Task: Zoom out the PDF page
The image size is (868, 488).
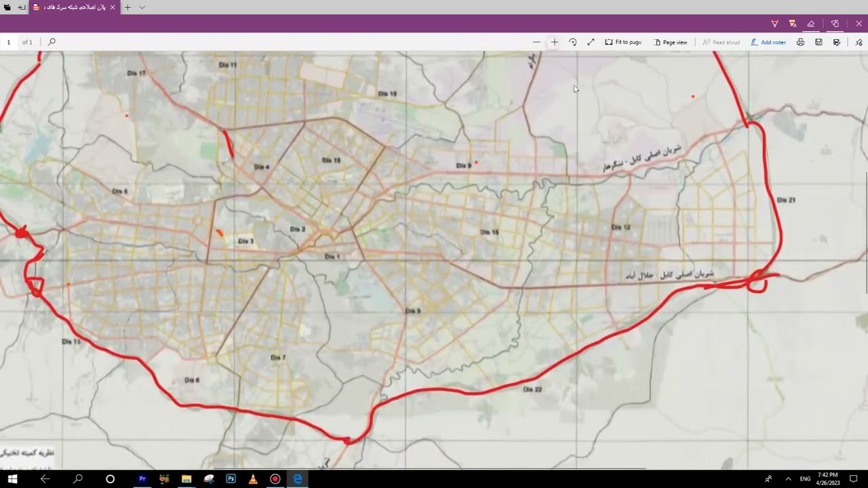Action: (536, 42)
